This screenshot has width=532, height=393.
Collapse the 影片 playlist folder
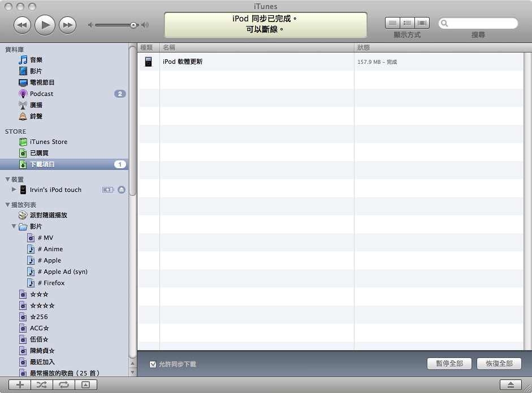point(14,226)
